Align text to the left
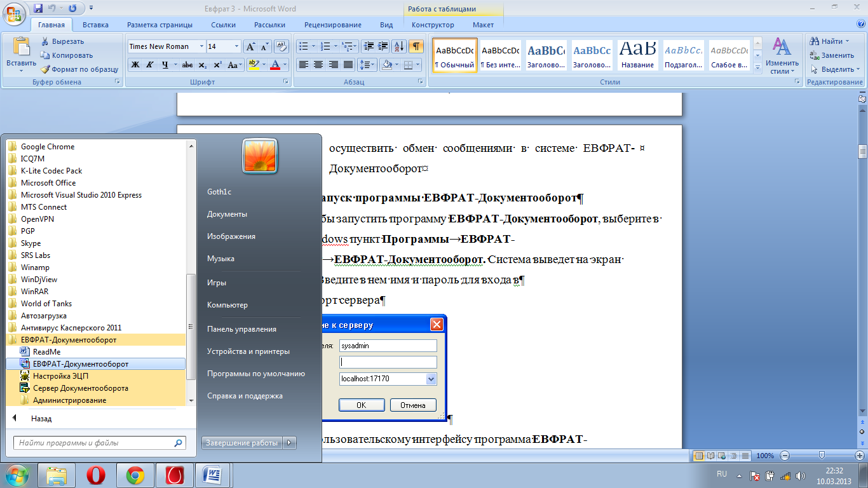The height and width of the screenshot is (488, 868). (304, 65)
